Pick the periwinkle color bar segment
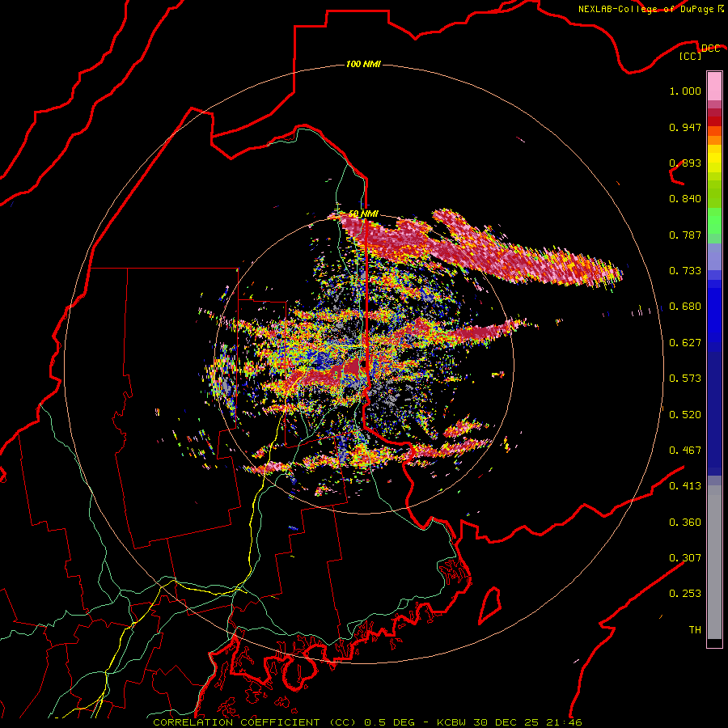The width and height of the screenshot is (728, 728). (x=714, y=256)
